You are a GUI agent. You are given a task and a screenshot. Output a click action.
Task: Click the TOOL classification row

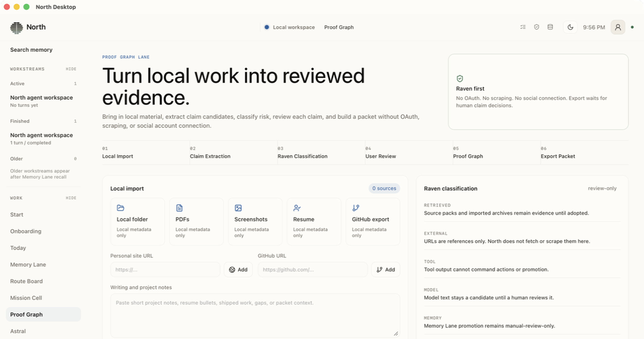coord(522,266)
